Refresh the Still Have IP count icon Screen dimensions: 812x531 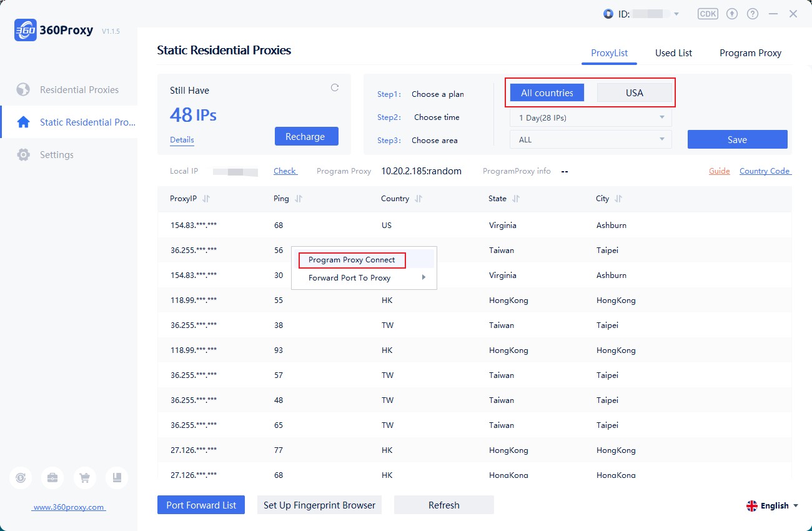(335, 87)
